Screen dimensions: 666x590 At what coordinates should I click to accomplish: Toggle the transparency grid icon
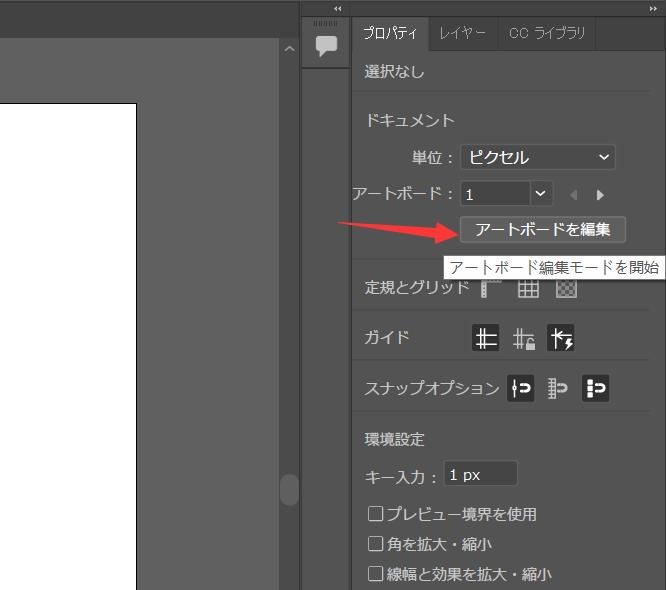tap(566, 288)
